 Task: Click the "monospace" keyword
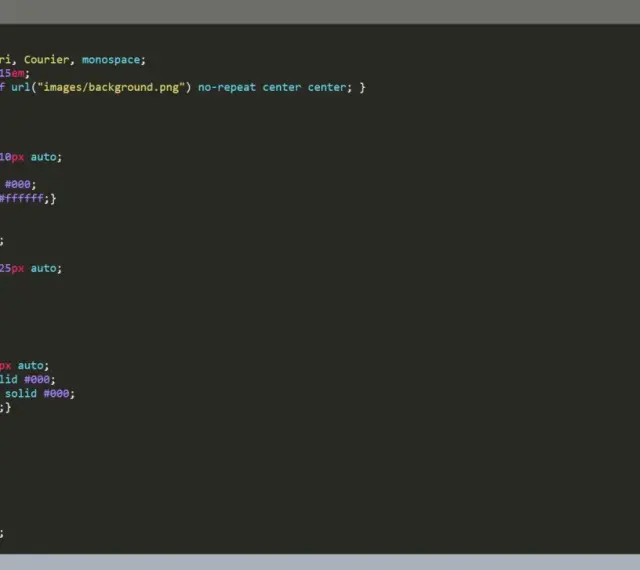point(111,60)
